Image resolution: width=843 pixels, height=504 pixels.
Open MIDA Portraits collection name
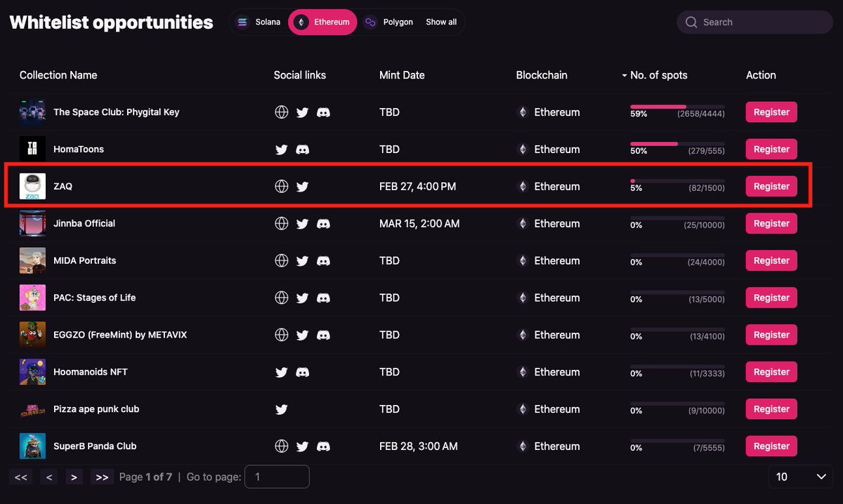[x=85, y=261]
